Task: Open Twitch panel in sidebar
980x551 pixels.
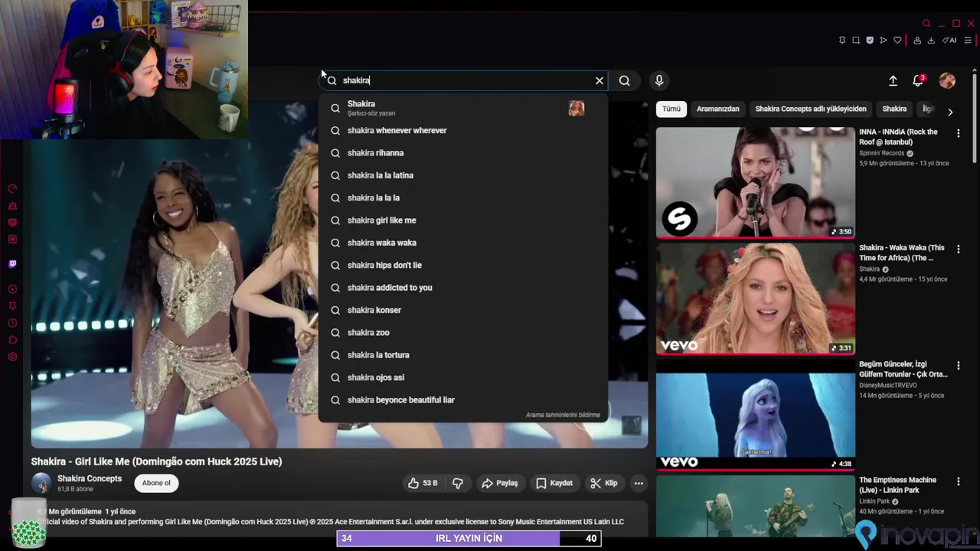Action: [x=12, y=264]
